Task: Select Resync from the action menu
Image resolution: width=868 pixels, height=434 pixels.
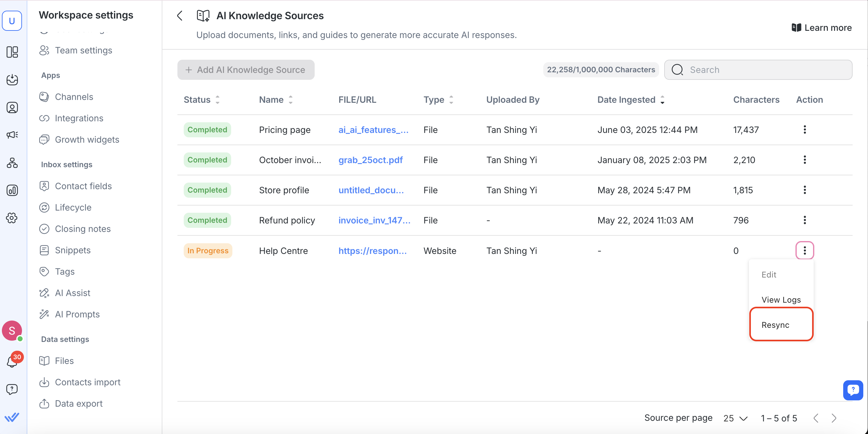Action: pyautogui.click(x=775, y=325)
